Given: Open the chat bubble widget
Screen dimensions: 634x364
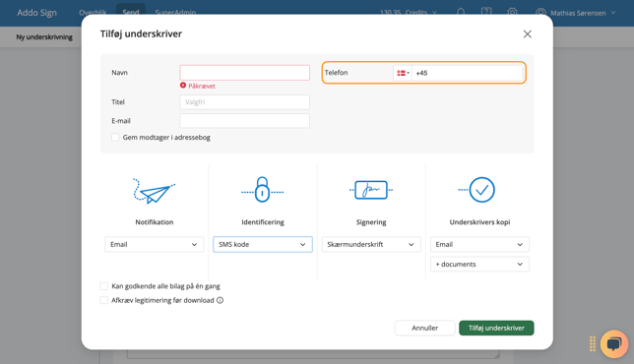Looking at the screenshot, I should coord(613,343).
